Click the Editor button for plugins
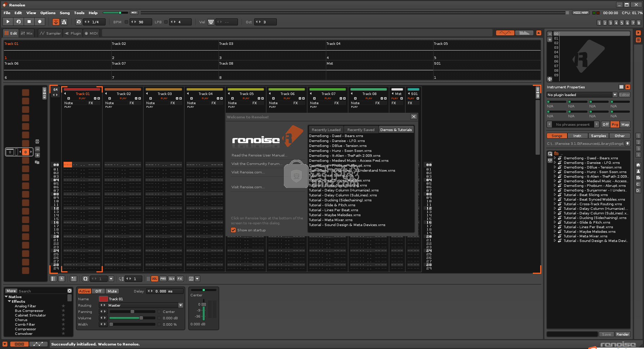This screenshot has height=349, width=644. coord(624,95)
